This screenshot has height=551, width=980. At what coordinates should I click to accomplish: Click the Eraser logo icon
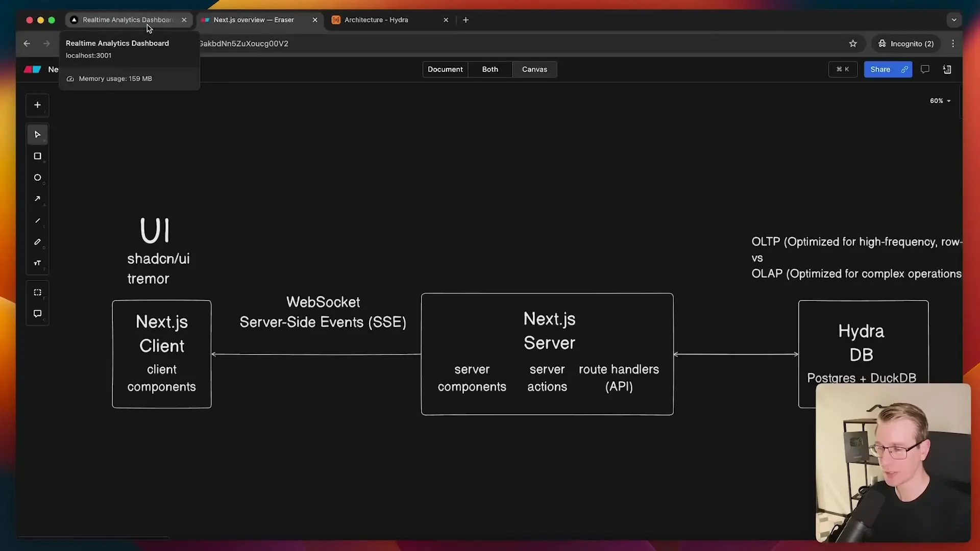pos(33,69)
